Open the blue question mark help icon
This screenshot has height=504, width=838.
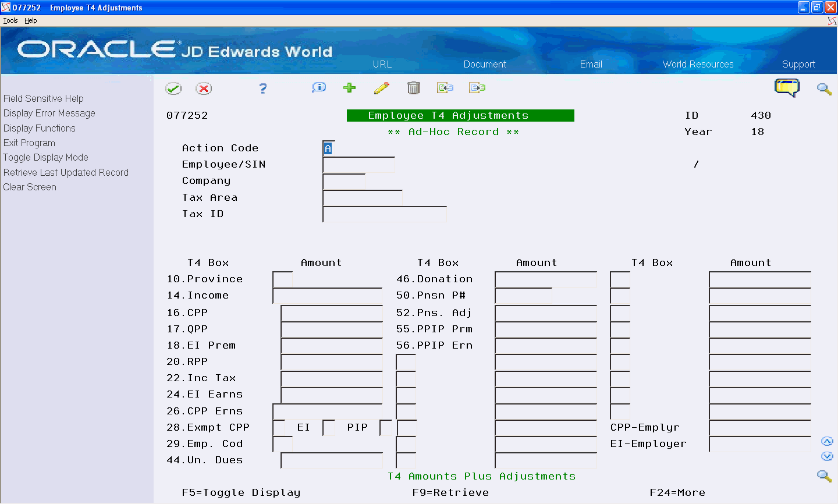263,88
